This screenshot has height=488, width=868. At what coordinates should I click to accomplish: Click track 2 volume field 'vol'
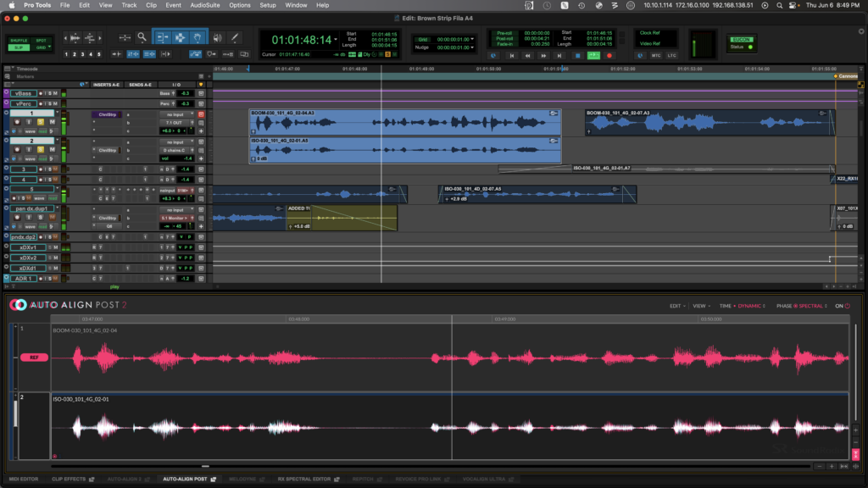[x=176, y=158]
